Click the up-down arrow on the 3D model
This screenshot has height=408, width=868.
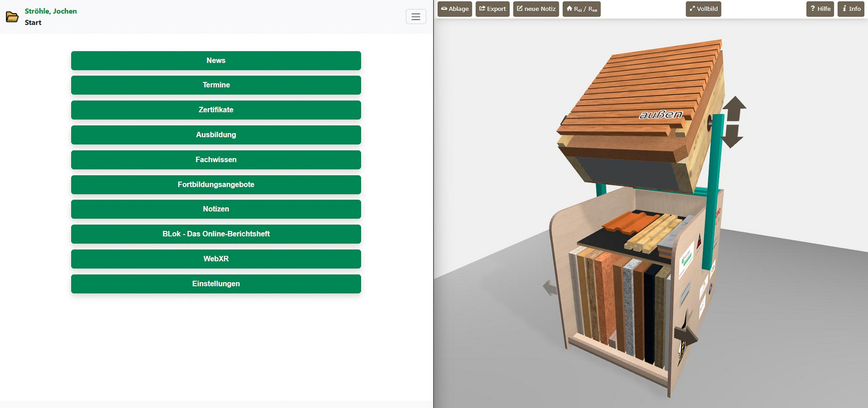point(733,122)
